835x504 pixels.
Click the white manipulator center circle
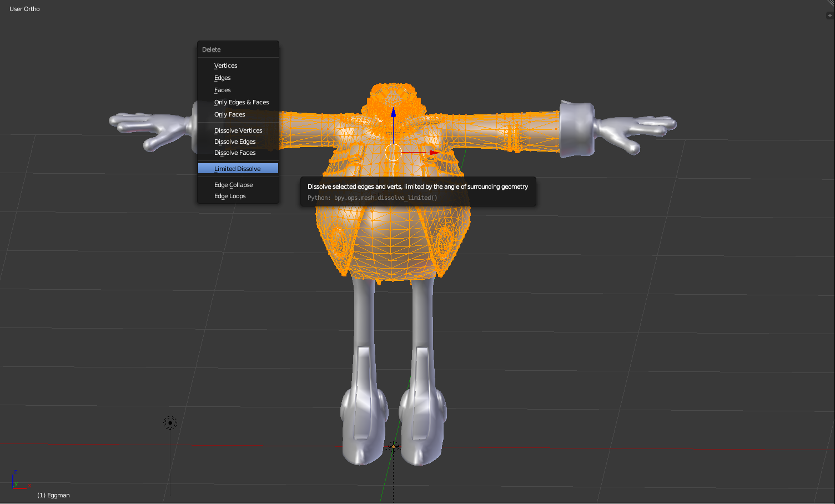[x=393, y=152]
